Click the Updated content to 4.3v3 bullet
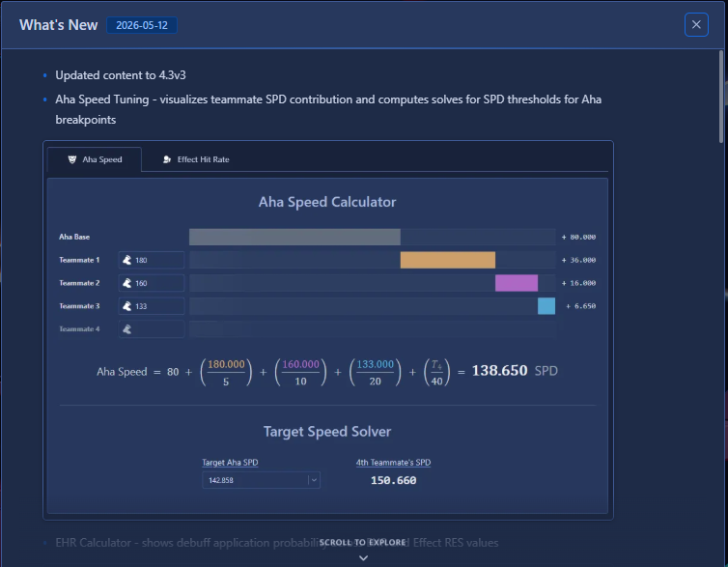 [x=121, y=75]
